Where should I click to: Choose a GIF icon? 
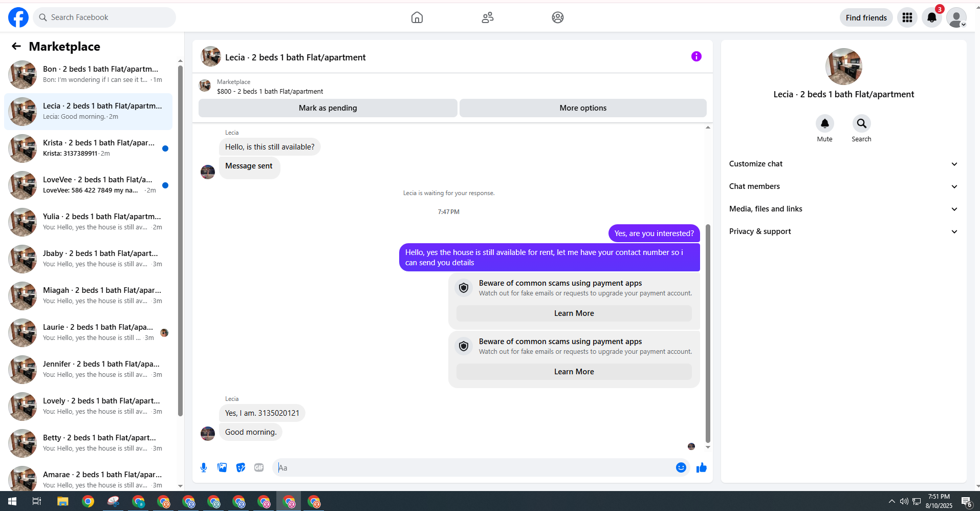click(x=259, y=467)
